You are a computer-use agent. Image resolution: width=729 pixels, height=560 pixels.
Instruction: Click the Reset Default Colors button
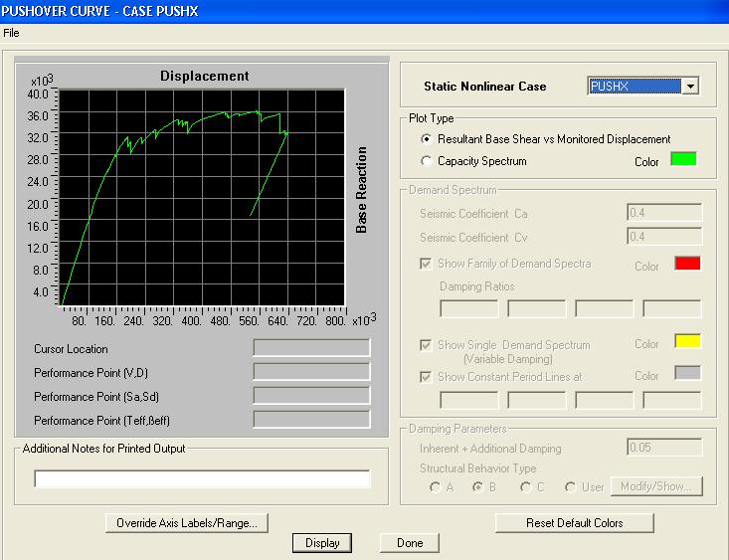tap(575, 523)
